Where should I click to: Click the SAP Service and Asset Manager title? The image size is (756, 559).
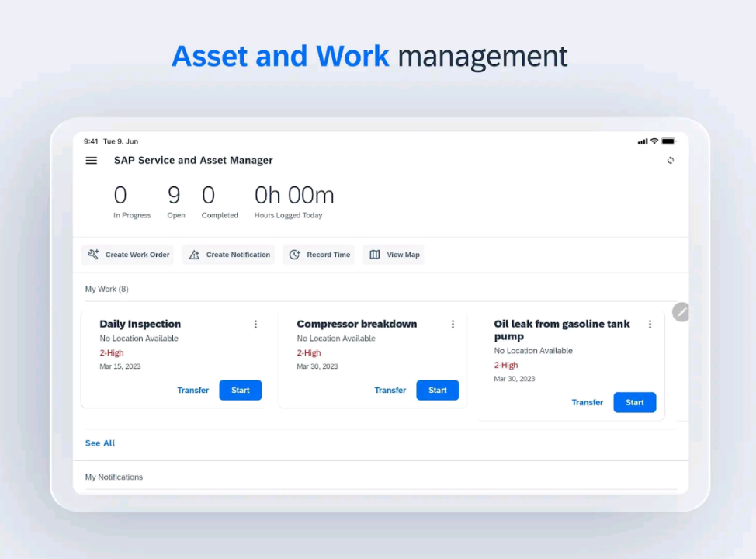click(x=193, y=160)
